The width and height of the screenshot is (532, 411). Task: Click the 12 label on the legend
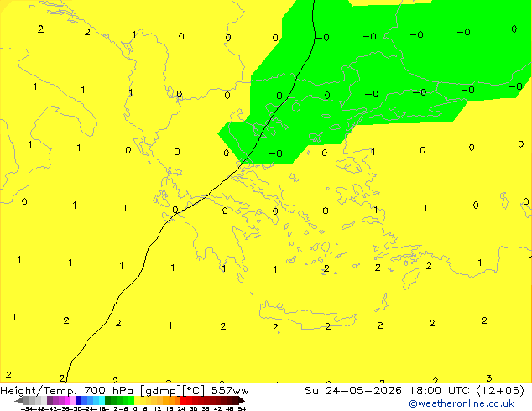(x=158, y=409)
